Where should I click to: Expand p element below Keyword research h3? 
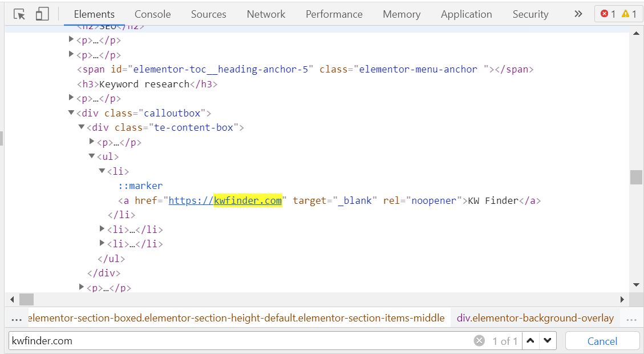(x=71, y=98)
